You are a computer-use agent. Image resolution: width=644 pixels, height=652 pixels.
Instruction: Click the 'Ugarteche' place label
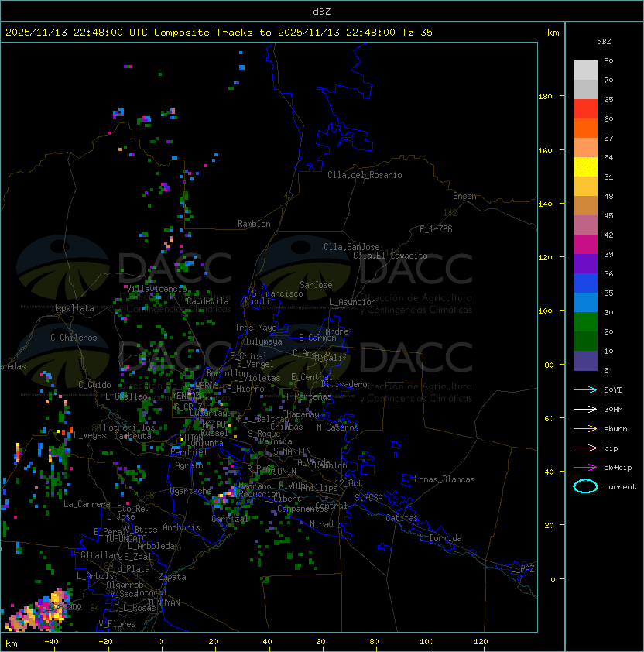pyautogui.click(x=190, y=491)
